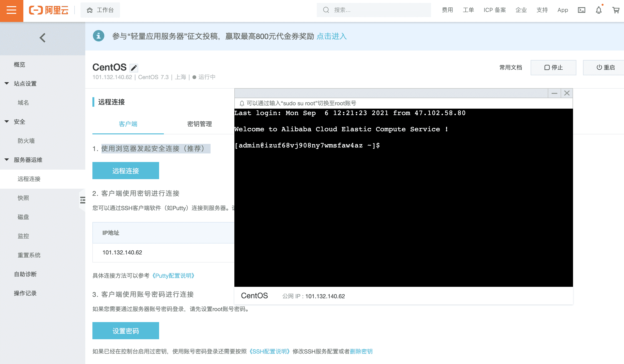
Task: Open the SSH配置说明 link
Action: click(x=269, y=351)
